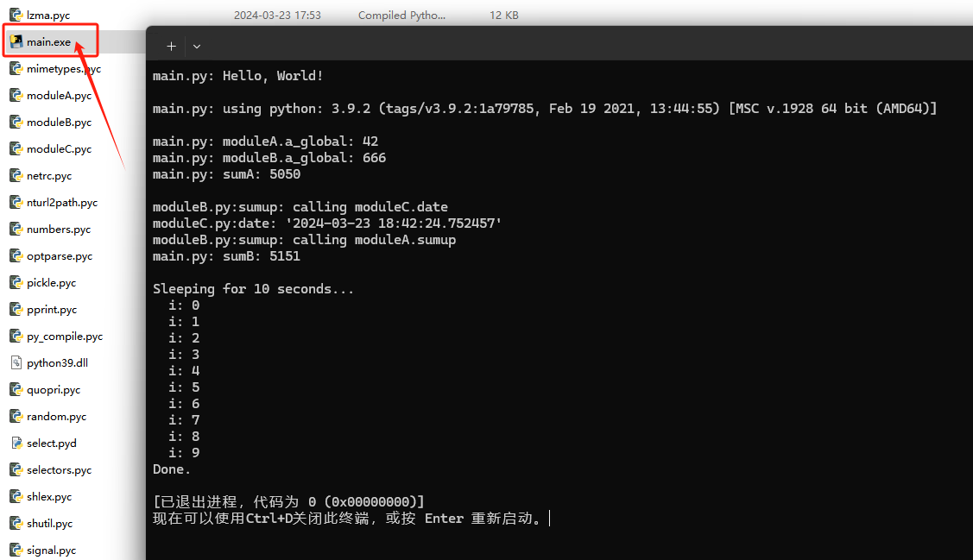Click the exit code 0 (0x00000000) line

pos(288,501)
